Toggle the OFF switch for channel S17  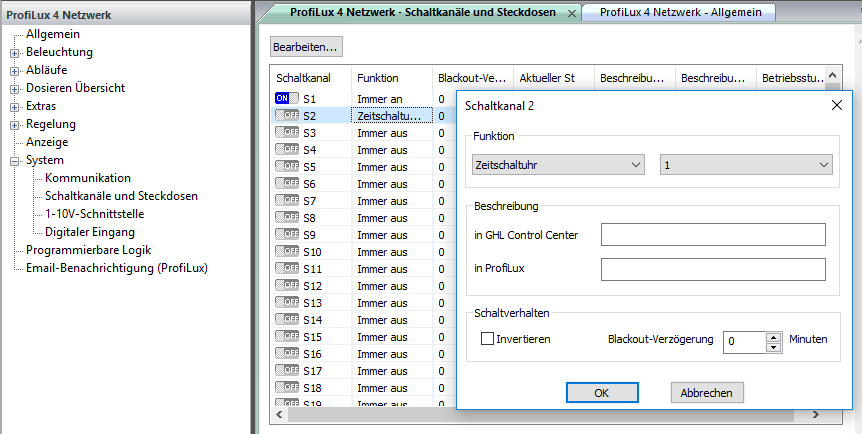coord(287,371)
